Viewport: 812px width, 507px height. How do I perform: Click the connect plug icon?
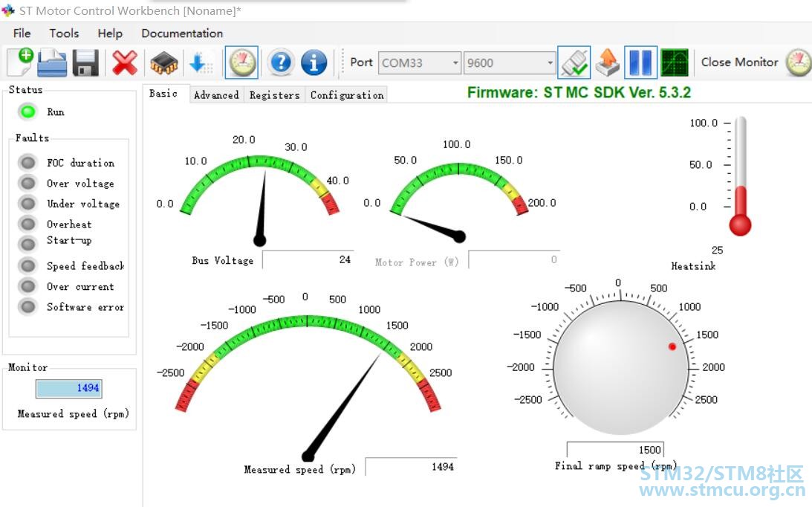click(x=574, y=62)
